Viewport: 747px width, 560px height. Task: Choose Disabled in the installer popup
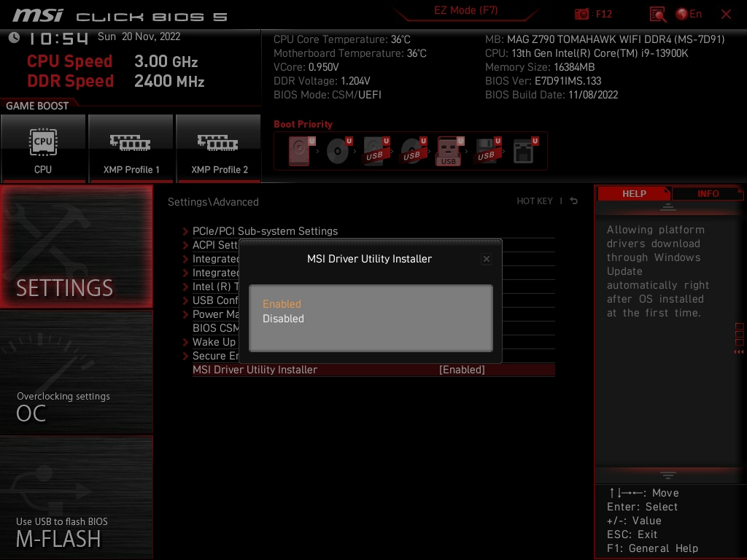[284, 319]
